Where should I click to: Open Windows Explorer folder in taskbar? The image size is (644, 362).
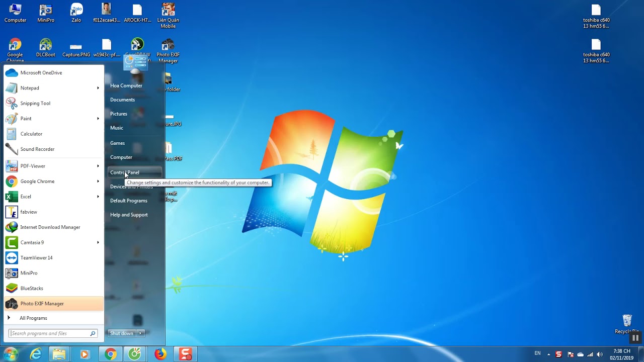(59, 354)
